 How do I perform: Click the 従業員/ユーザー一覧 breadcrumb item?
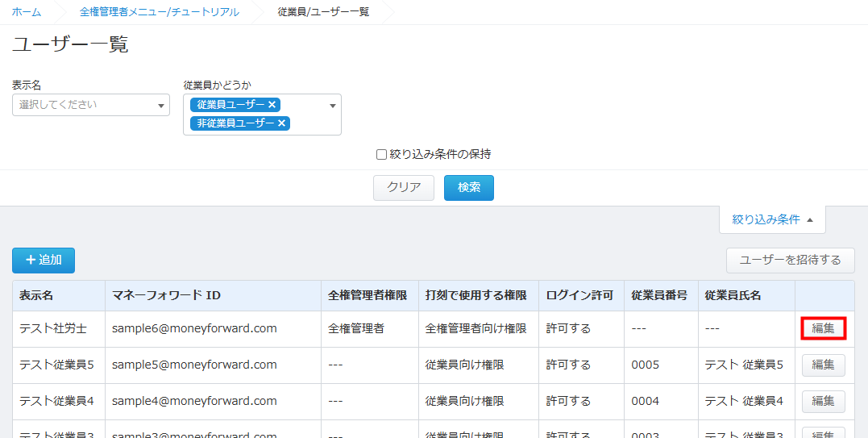coord(322,12)
